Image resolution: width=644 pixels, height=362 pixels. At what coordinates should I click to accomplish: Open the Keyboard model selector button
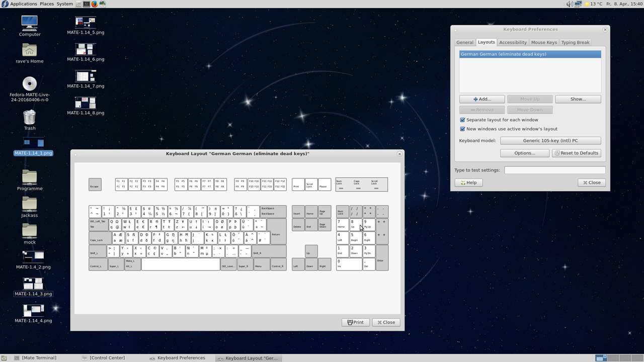(550, 141)
